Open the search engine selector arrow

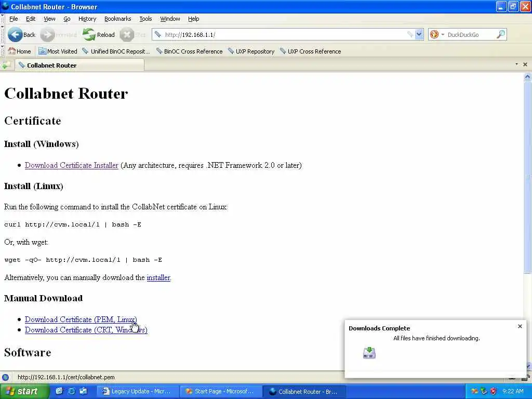tap(443, 34)
